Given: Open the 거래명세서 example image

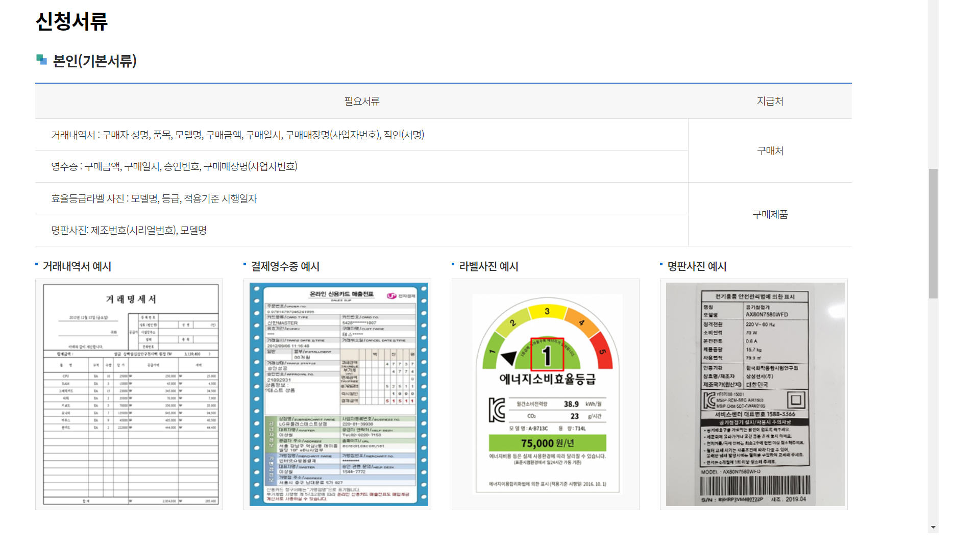Looking at the screenshot, I should tap(128, 394).
